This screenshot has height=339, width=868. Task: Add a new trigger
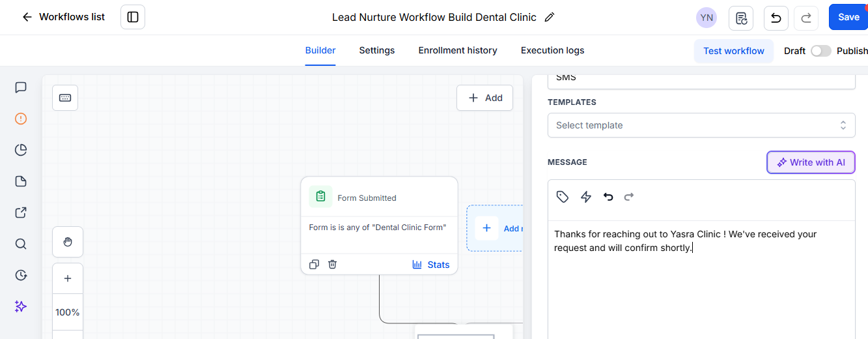pos(495,228)
